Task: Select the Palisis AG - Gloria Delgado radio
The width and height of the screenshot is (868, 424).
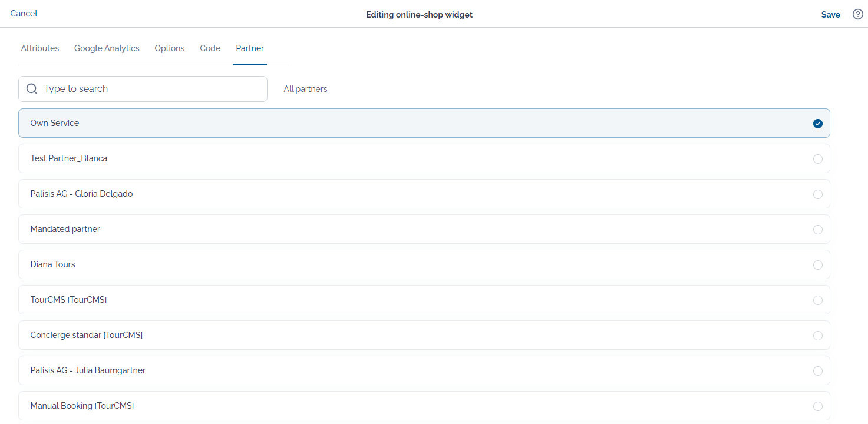Action: tap(817, 194)
